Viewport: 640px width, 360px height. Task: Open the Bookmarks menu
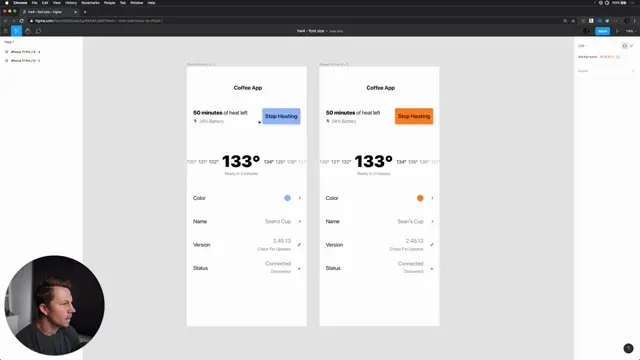[90, 3]
